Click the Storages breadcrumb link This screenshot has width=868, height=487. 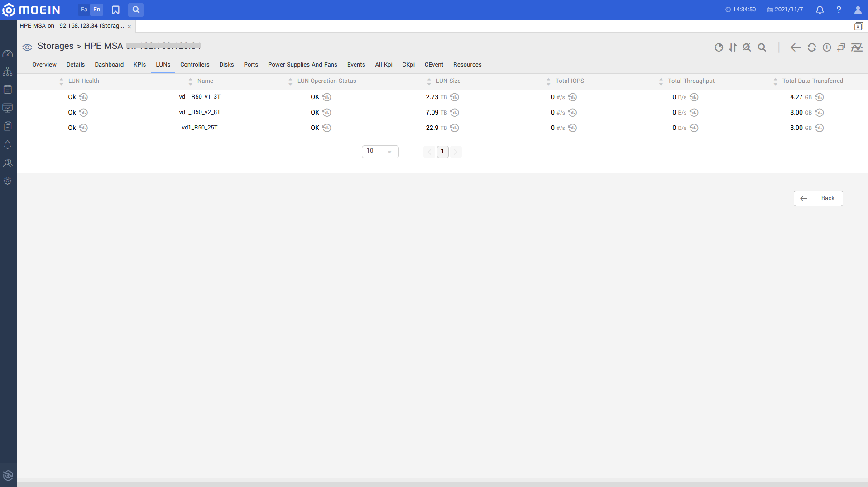click(55, 46)
